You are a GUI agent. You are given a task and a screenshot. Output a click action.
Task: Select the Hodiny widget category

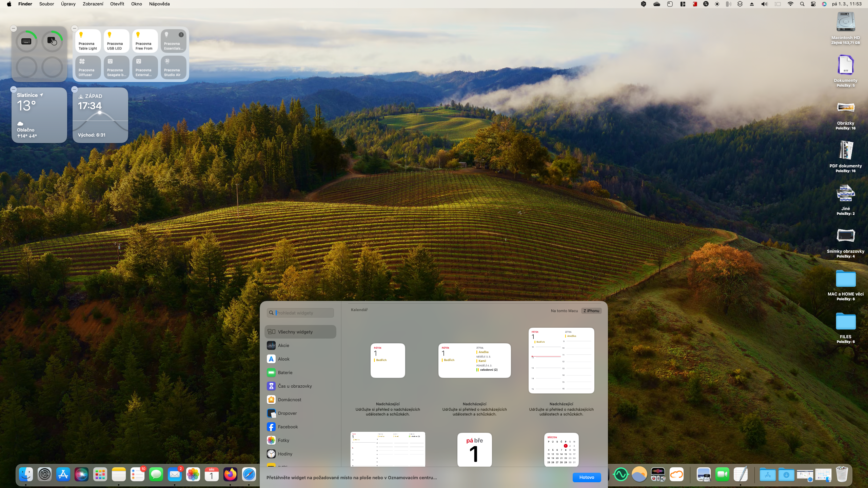pos(285,454)
